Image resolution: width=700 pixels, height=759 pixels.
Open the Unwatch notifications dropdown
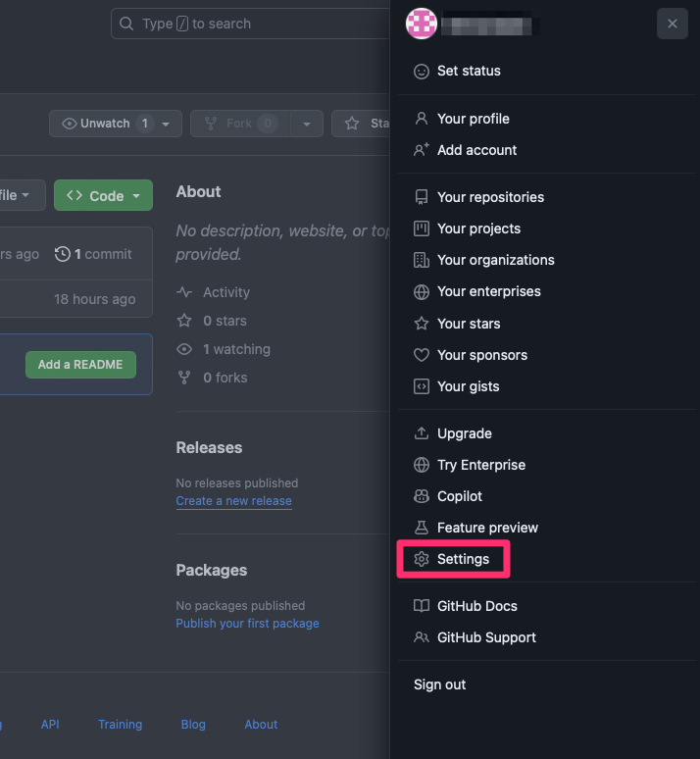[x=116, y=124]
